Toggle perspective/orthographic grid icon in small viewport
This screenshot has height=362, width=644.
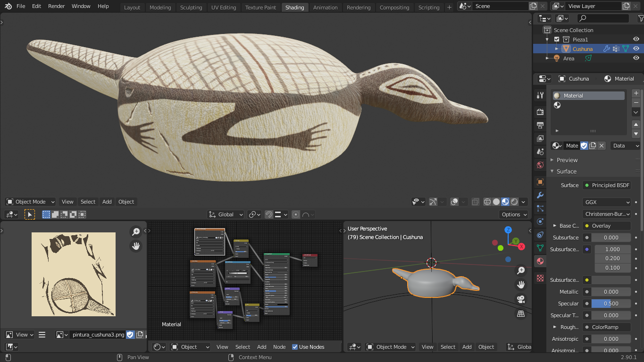point(521,313)
